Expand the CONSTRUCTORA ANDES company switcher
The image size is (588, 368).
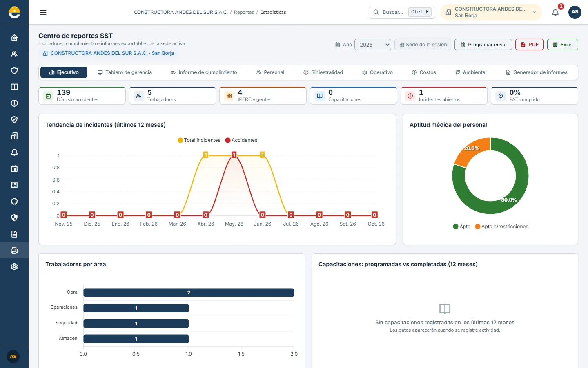tap(491, 12)
